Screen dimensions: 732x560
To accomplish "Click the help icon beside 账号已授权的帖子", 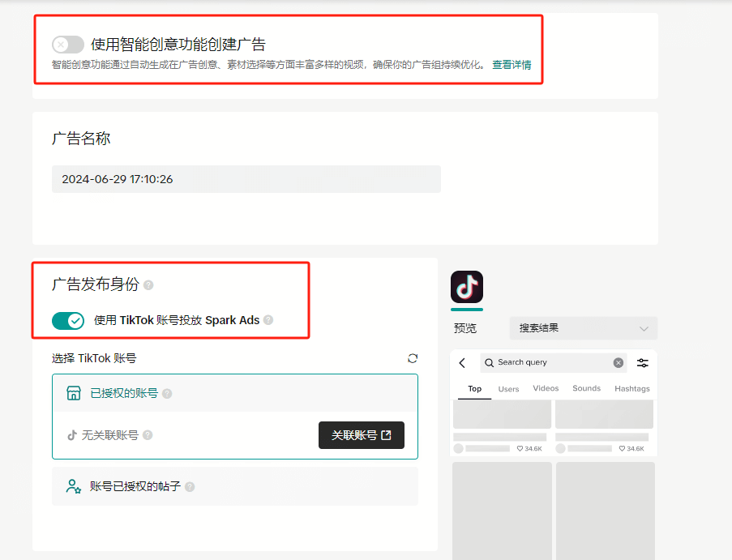I will (190, 487).
